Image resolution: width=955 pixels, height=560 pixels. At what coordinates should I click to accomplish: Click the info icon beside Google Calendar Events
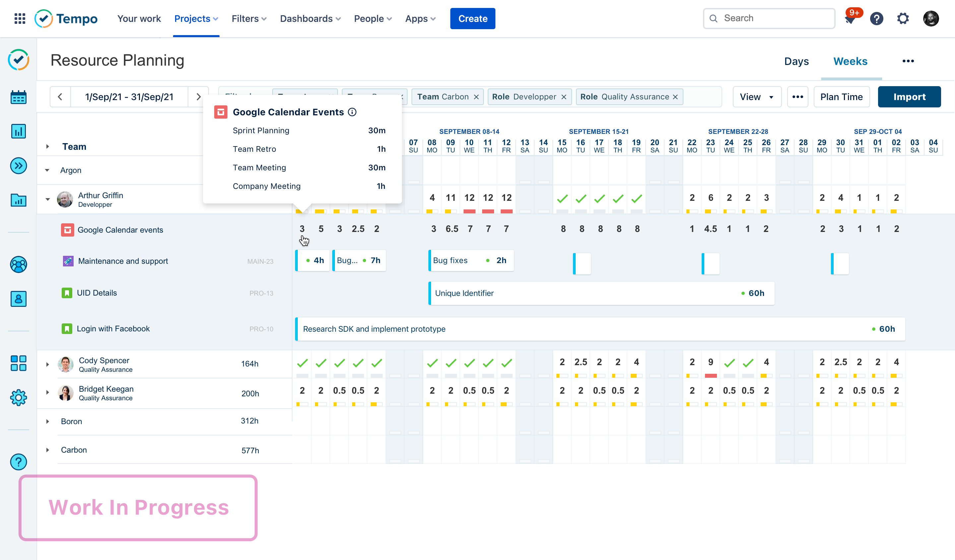(352, 112)
